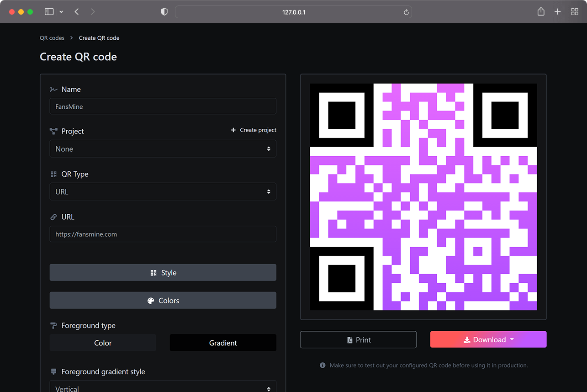The image size is (587, 392).
Task: Open the Foreground gradient style dropdown set to Vertical
Action: 163,387
